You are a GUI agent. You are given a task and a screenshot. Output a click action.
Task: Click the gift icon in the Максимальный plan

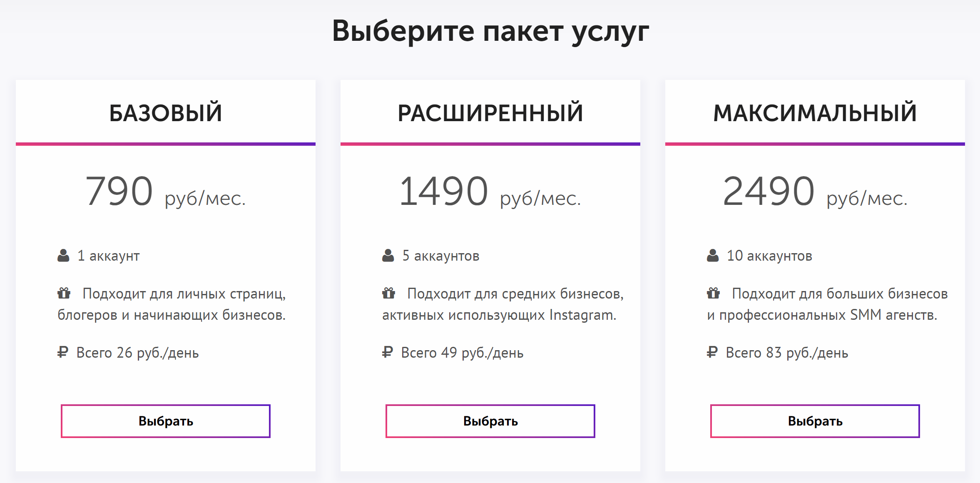coord(713,294)
